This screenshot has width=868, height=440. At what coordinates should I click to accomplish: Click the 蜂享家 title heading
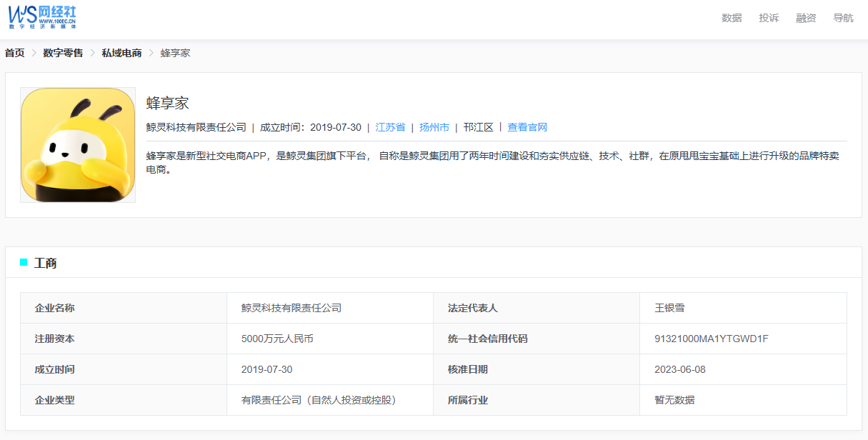pos(167,103)
